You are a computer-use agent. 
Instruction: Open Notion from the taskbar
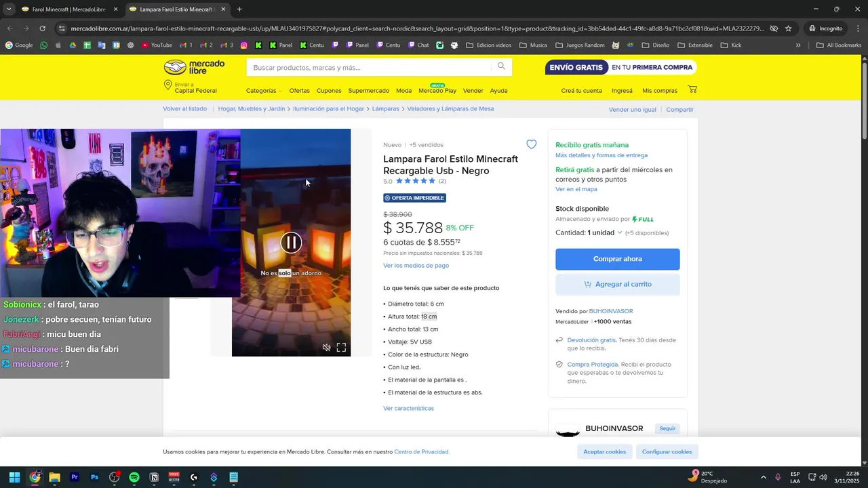[154, 477]
